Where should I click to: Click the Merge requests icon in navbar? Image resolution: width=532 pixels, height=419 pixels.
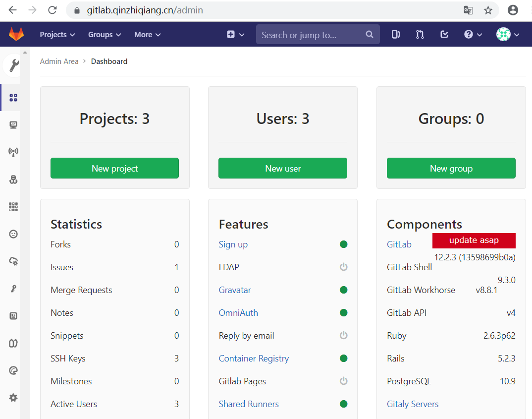tap(420, 34)
